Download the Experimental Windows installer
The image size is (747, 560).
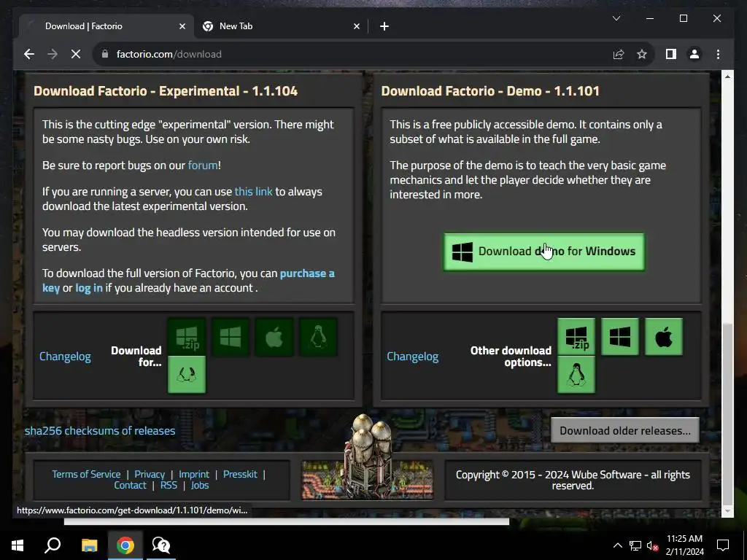pos(231,337)
